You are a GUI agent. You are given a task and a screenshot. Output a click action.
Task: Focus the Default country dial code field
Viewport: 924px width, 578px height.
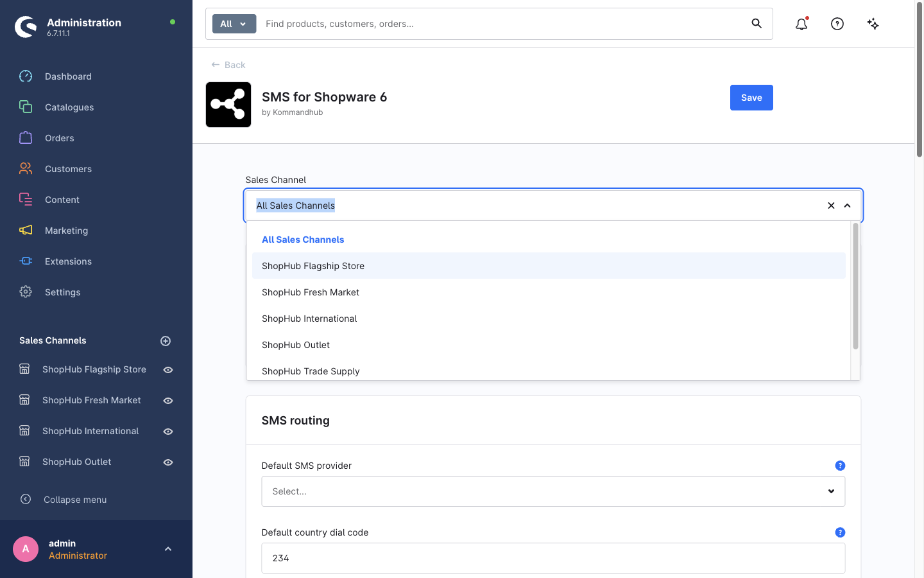point(553,558)
